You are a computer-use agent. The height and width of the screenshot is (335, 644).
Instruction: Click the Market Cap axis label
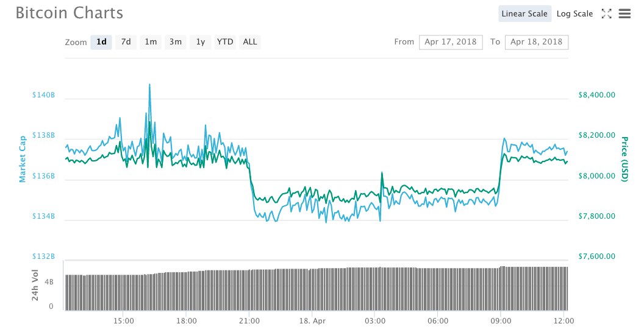pyautogui.click(x=23, y=159)
